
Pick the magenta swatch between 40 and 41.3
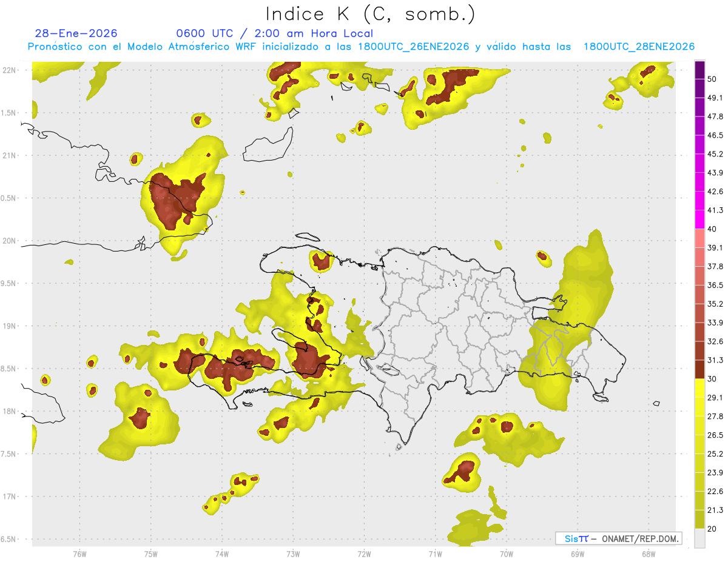click(x=700, y=219)
